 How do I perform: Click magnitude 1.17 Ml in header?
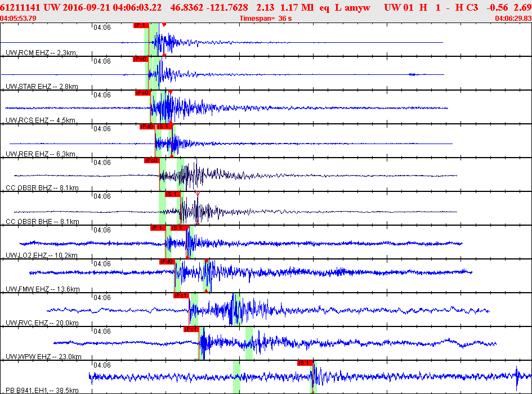coord(297,7)
